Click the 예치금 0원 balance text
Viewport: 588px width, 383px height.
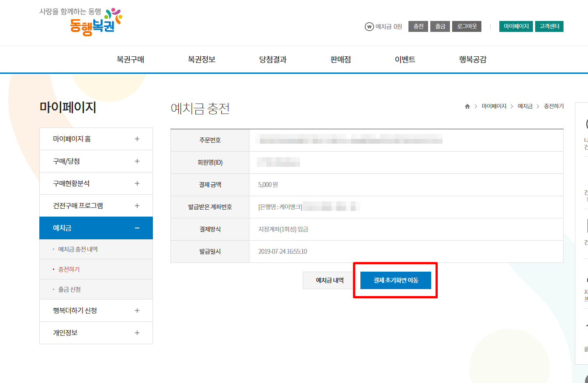[x=389, y=27]
